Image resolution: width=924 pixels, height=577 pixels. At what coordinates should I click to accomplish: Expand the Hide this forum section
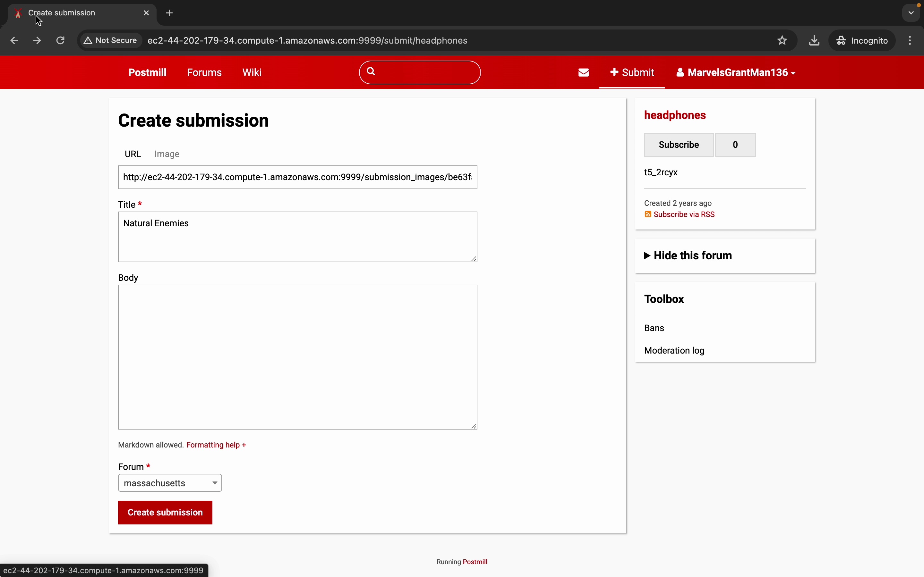[688, 255]
